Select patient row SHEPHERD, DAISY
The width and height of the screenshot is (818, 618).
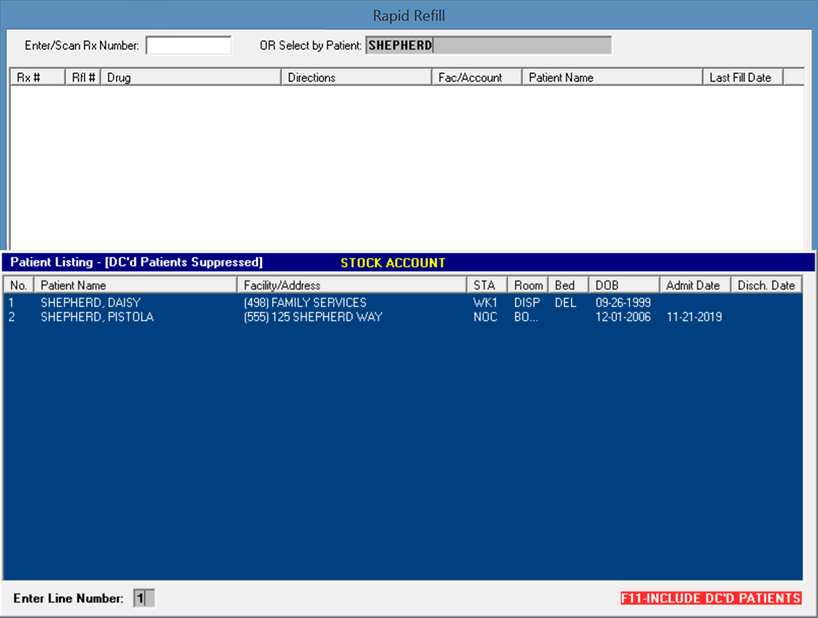90,303
